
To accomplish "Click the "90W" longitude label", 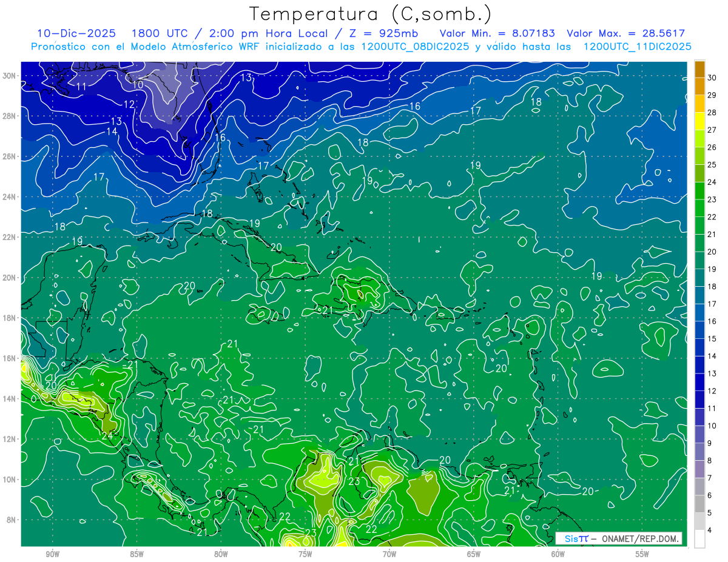I will (53, 554).
